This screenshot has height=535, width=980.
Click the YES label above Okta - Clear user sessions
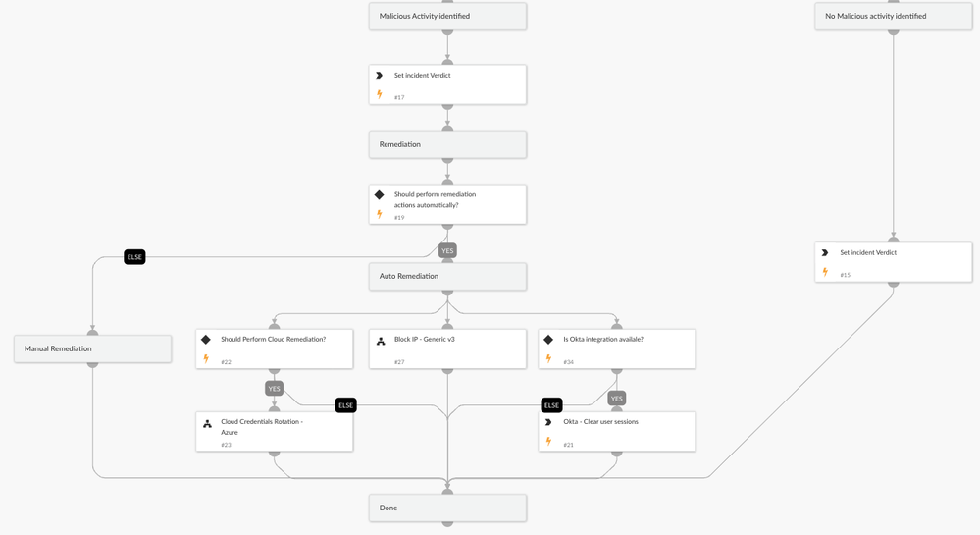pos(616,399)
